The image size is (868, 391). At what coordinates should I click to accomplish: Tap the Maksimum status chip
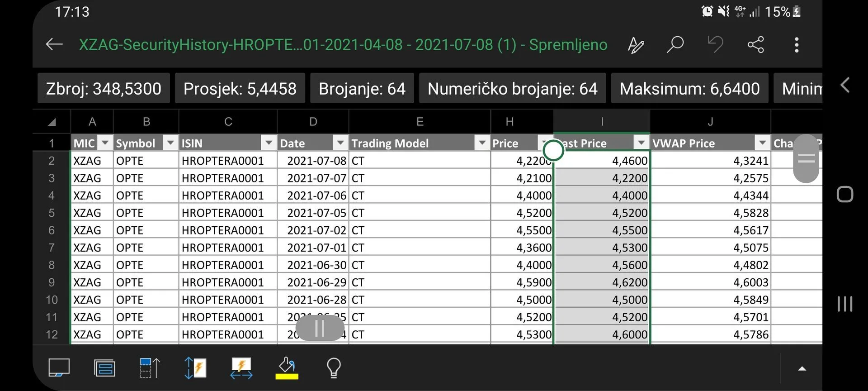(x=690, y=88)
